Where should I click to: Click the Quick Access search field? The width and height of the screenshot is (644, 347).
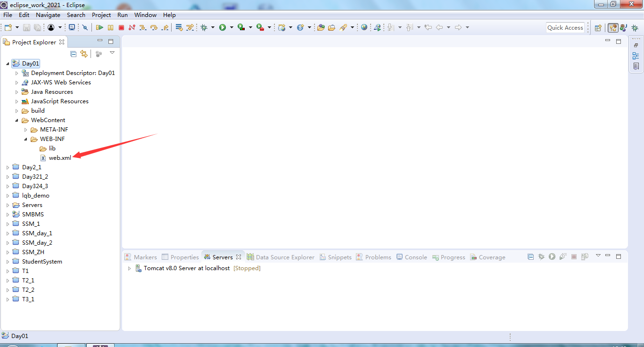click(x=565, y=28)
